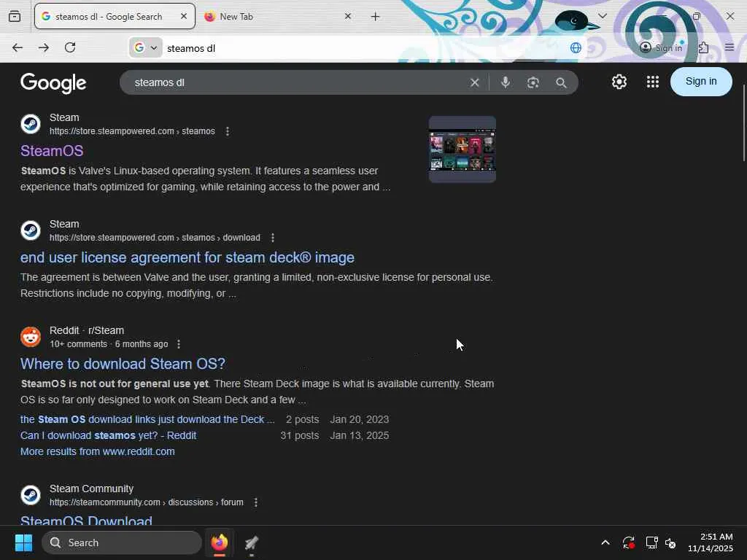This screenshot has width=747, height=560.
Task: Click the page vertical scrollbar
Action: [x=743, y=123]
